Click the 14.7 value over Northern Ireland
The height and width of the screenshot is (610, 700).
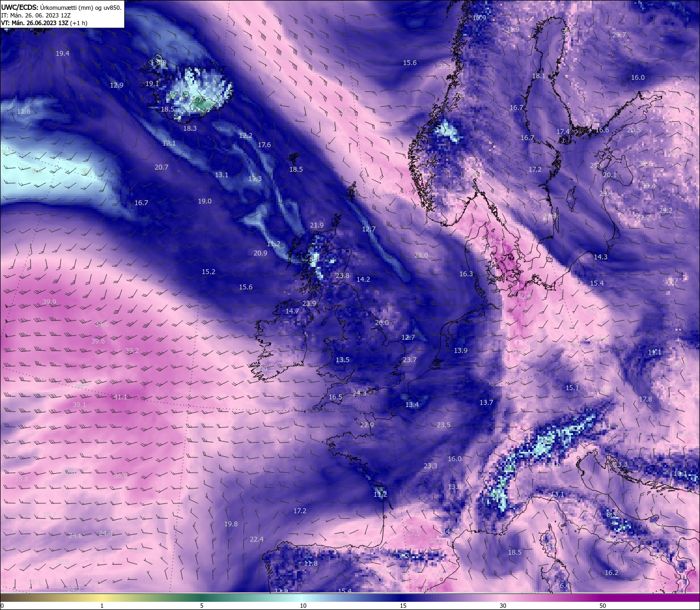coord(292,311)
